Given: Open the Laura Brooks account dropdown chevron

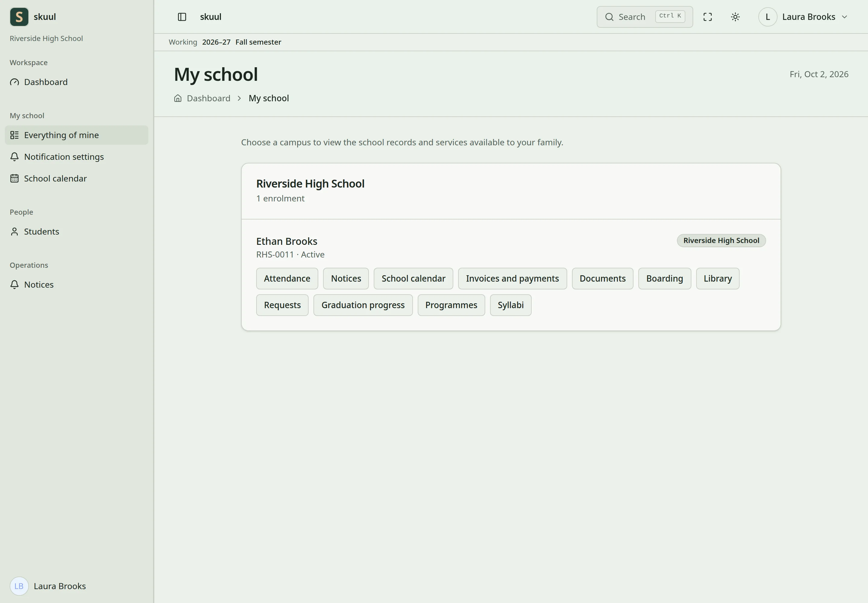Looking at the screenshot, I should [844, 17].
